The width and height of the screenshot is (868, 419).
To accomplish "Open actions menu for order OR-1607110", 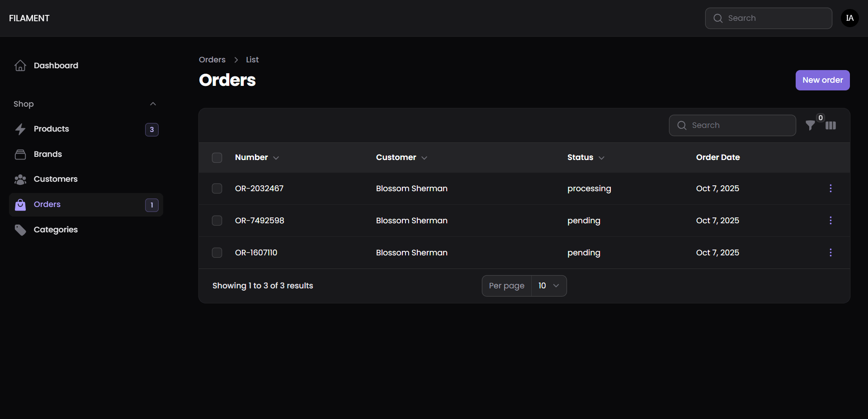I will (x=830, y=253).
